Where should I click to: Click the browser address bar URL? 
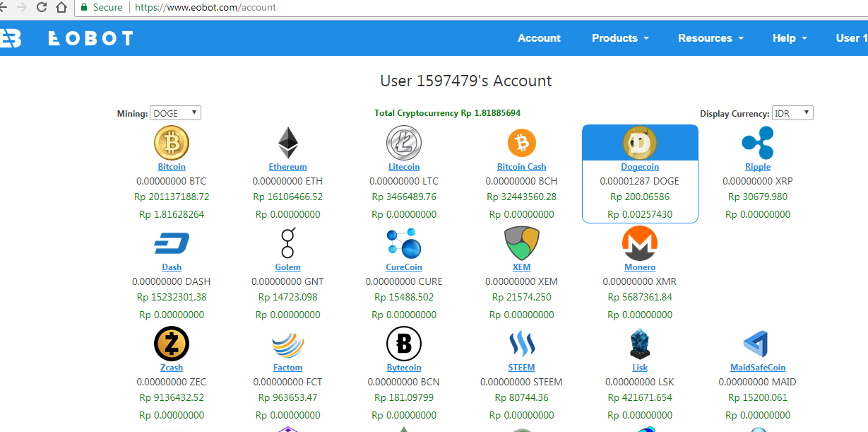pos(205,8)
